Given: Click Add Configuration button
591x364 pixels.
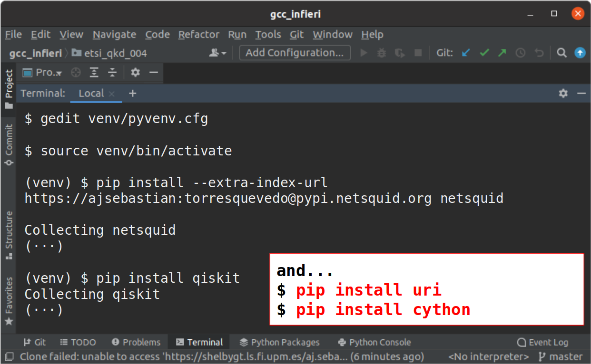Looking at the screenshot, I should coord(295,53).
